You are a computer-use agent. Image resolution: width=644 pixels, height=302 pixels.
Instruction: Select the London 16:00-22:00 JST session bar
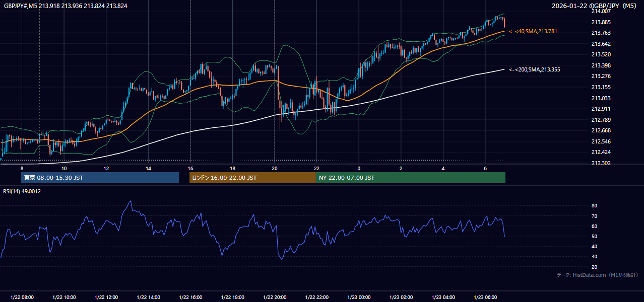pyautogui.click(x=252, y=178)
